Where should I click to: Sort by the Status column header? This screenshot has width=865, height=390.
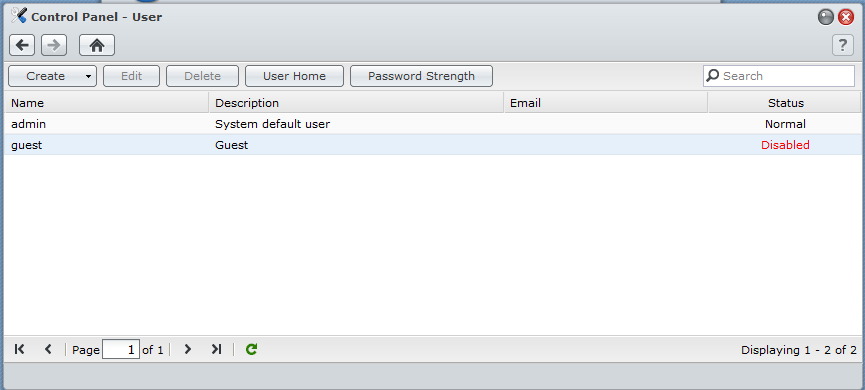[784, 103]
